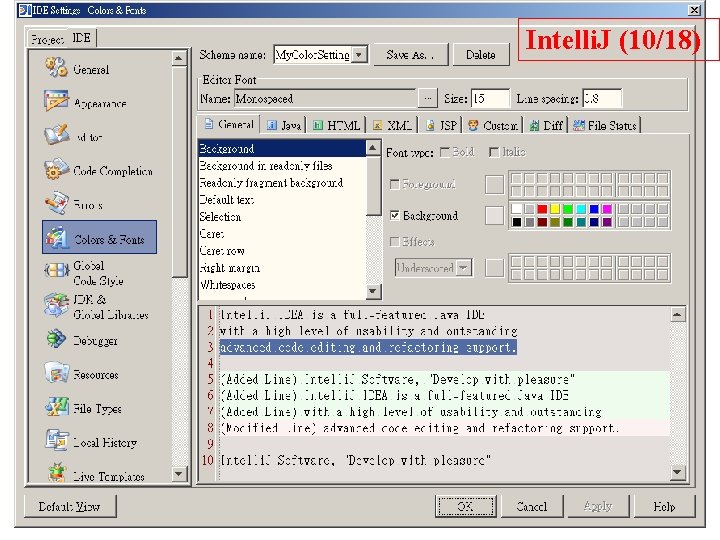Click the Default View button

point(70,506)
